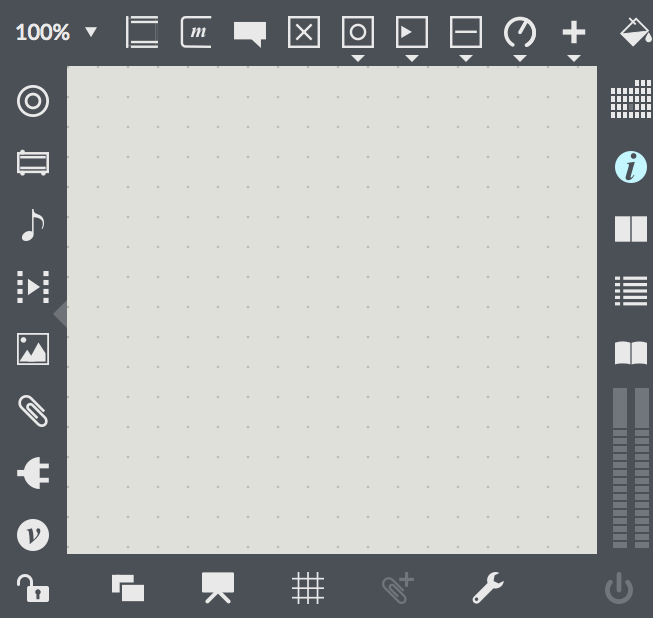This screenshot has height=618, width=653.
Task: Open the paperclip snippets browser
Action: tap(33, 411)
